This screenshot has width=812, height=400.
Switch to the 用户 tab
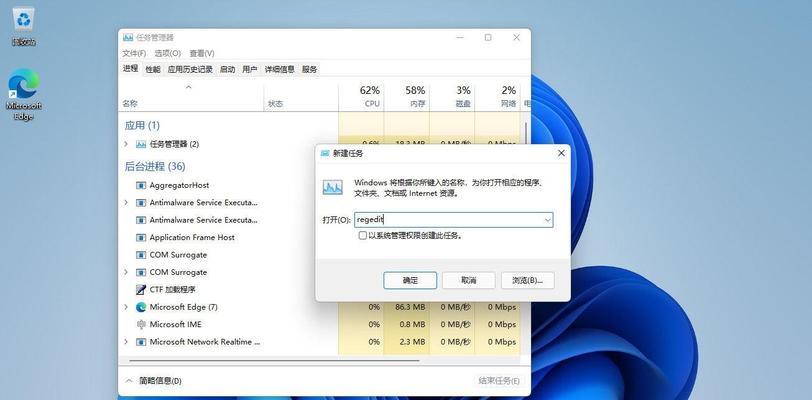250,69
